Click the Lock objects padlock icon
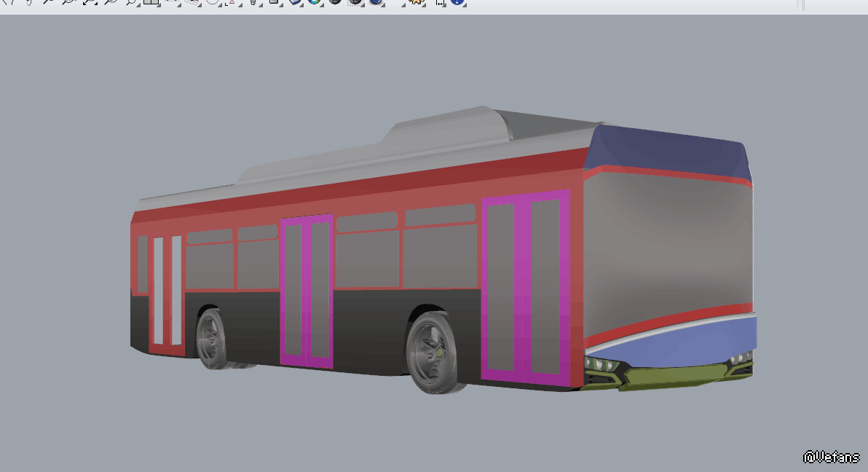This screenshot has width=868, height=472. 274,1
